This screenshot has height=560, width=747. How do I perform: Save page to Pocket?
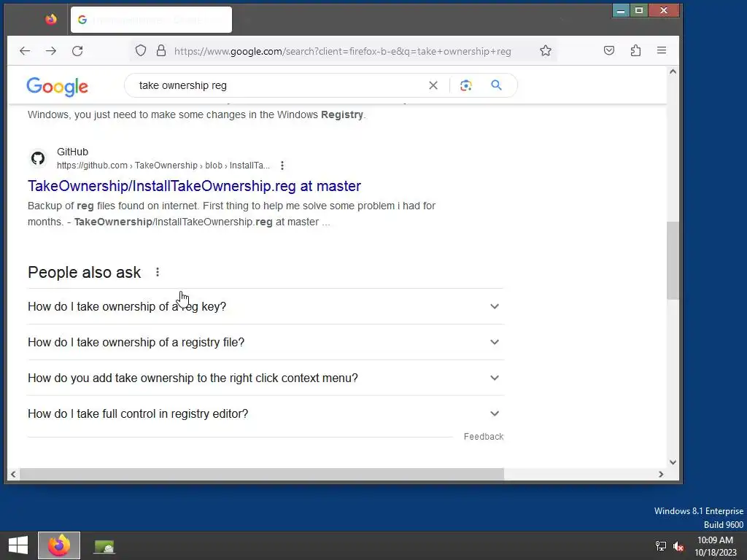pyautogui.click(x=609, y=50)
